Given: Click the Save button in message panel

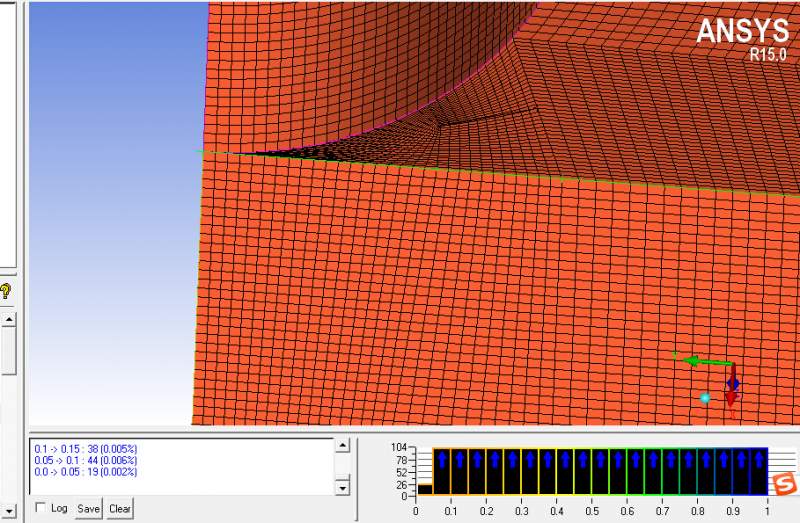Looking at the screenshot, I should click(88, 509).
